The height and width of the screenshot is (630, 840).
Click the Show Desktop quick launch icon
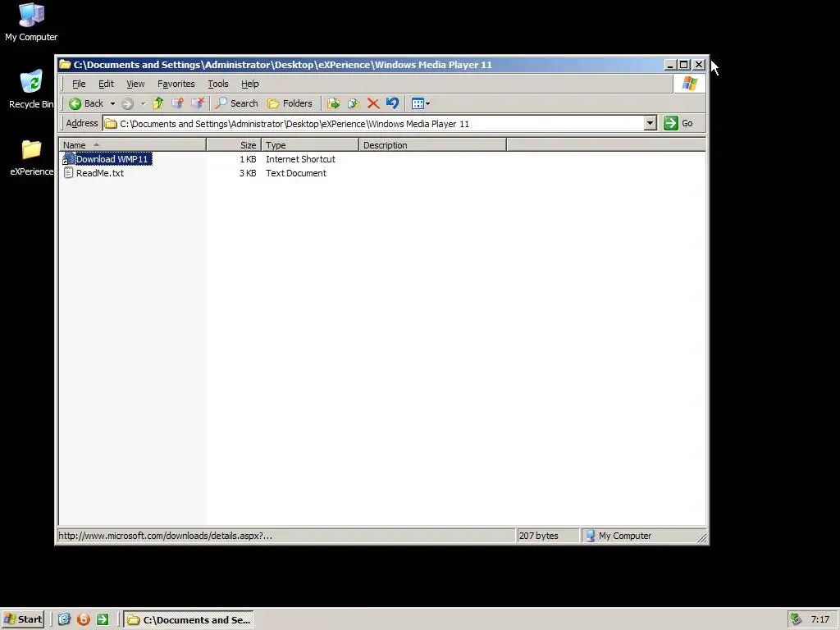click(64, 619)
